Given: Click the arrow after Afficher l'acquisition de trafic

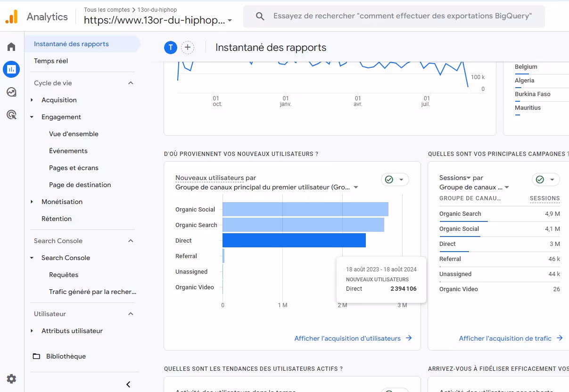Looking at the screenshot, I should coord(560,338).
